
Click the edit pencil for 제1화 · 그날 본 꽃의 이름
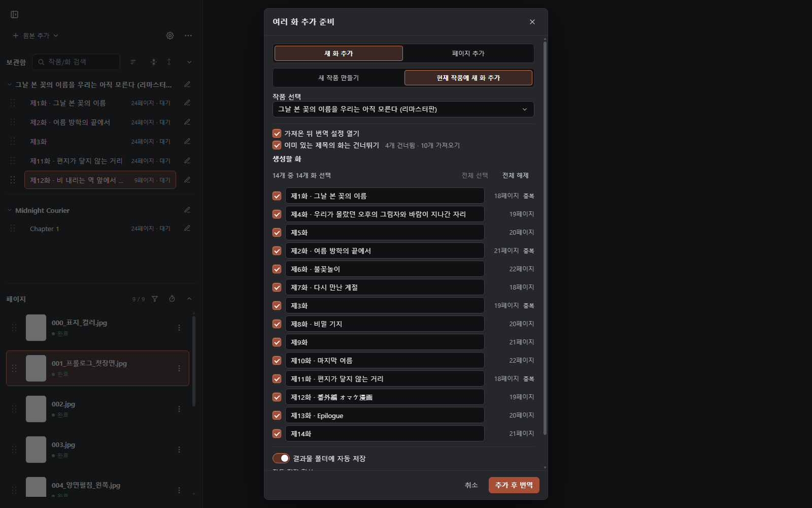coord(187,103)
